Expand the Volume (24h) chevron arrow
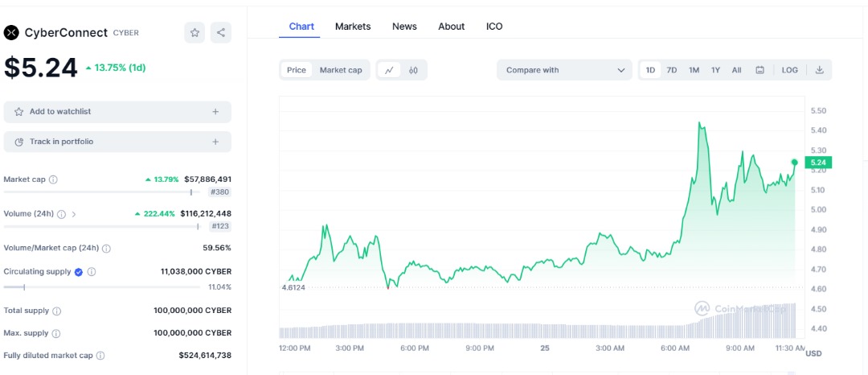The width and height of the screenshot is (868, 375). [x=74, y=214]
